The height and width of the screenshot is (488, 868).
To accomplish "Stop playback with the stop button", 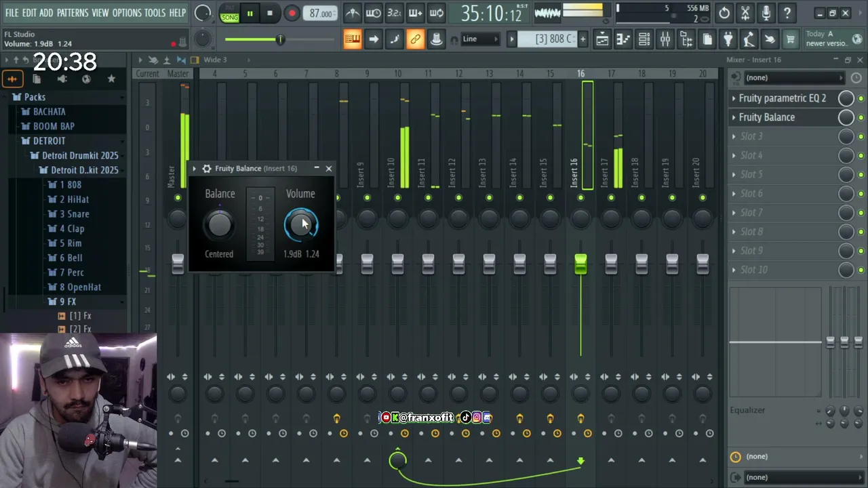I will point(270,13).
